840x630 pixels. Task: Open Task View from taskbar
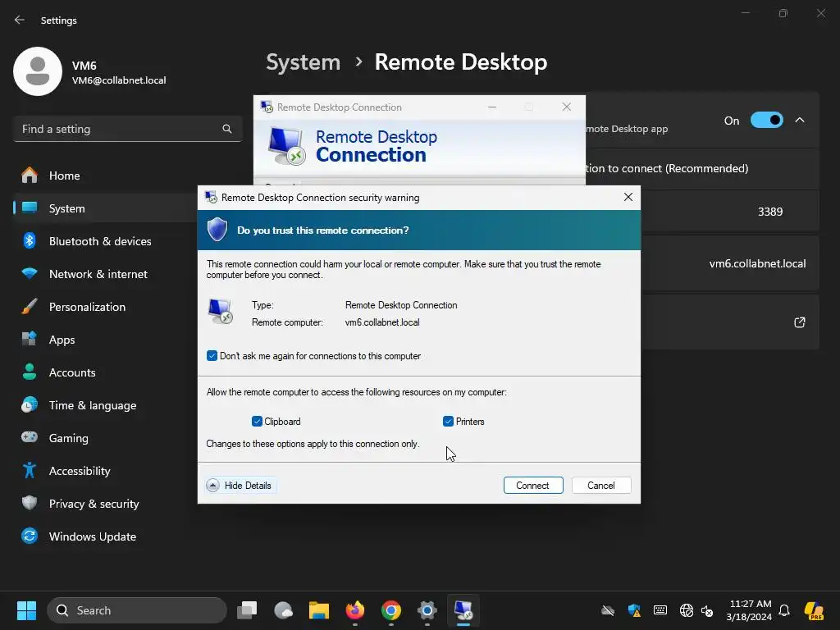247,610
